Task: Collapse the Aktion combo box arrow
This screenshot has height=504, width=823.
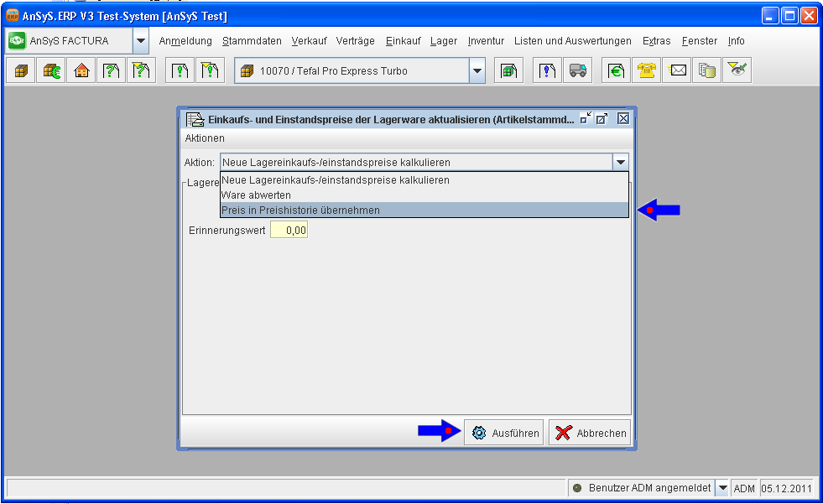Action: (620, 162)
